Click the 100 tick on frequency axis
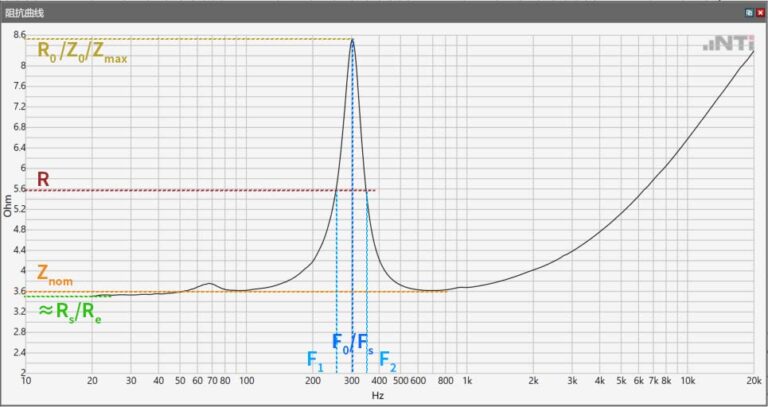The image size is (768, 407). pos(246,381)
